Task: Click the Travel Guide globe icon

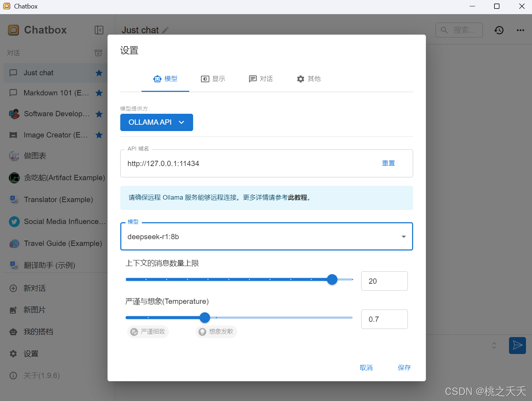Action: [x=14, y=243]
